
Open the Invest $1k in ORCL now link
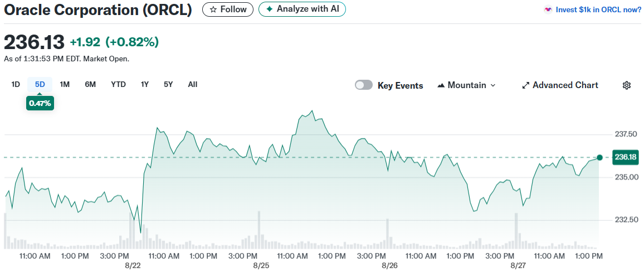point(598,9)
